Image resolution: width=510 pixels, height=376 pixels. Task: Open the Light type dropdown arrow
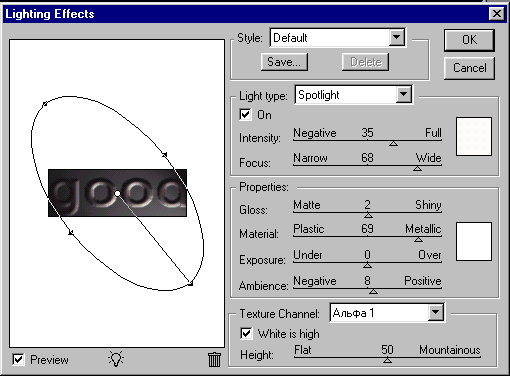(x=403, y=95)
